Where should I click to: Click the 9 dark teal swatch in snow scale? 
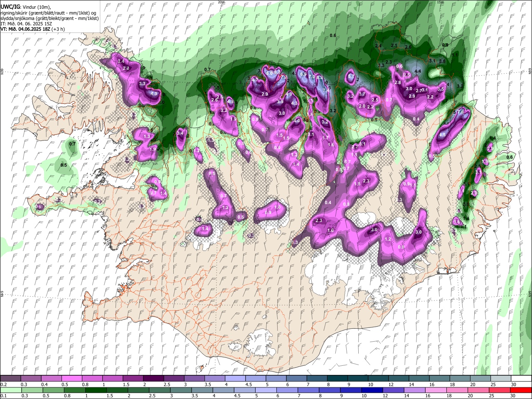358,379
